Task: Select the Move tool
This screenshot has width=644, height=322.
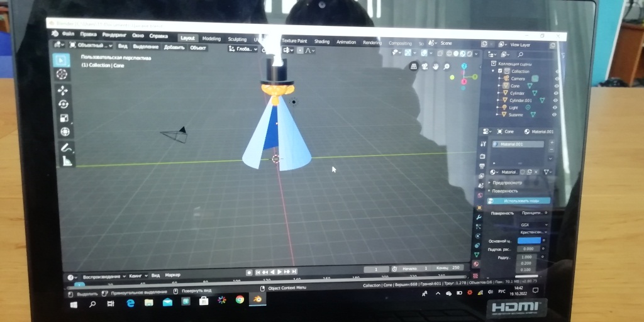Action: click(62, 90)
